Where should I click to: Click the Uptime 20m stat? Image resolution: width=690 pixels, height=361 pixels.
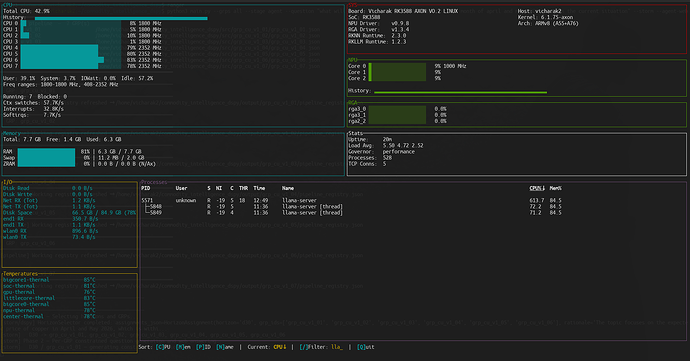[x=370, y=139]
